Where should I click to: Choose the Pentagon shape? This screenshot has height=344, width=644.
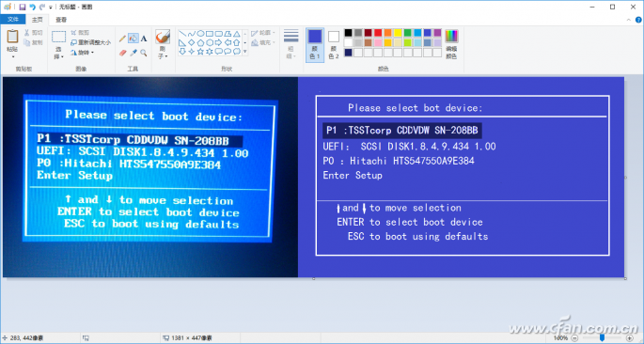pyautogui.click(x=200, y=42)
